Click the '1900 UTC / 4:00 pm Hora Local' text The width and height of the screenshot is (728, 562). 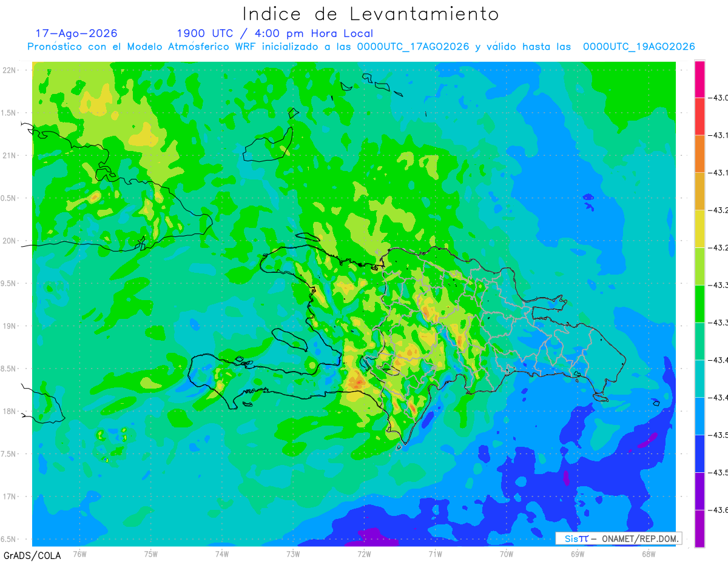pos(275,33)
